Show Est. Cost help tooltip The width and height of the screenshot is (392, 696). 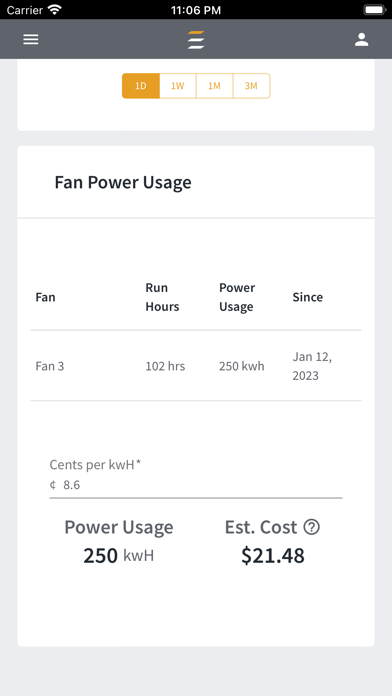[x=312, y=527]
